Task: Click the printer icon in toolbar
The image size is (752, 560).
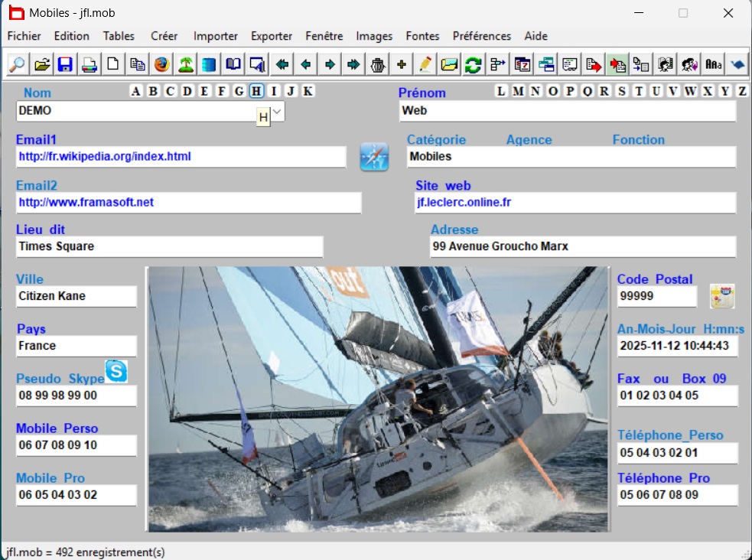Action: (x=90, y=64)
